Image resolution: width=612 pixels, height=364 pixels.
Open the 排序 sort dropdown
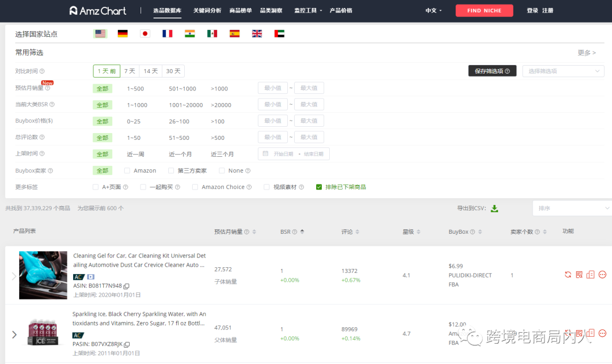click(572, 208)
